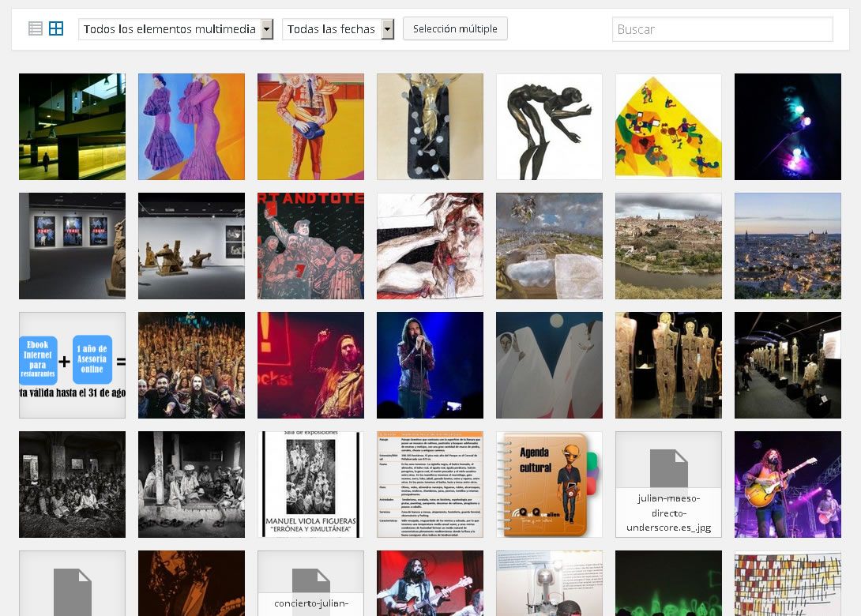Select singer at microphone on blue stage
The width and height of the screenshot is (861, 616).
point(430,365)
